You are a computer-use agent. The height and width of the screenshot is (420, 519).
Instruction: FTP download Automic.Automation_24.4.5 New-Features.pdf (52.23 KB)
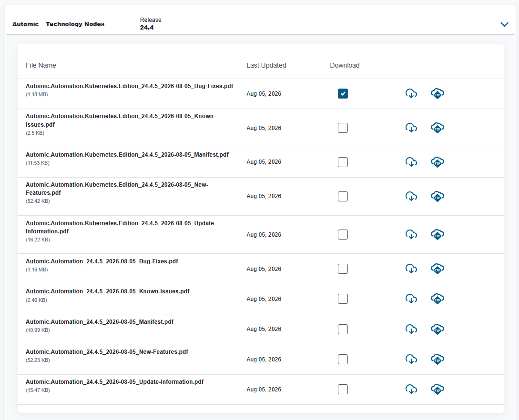(x=437, y=359)
